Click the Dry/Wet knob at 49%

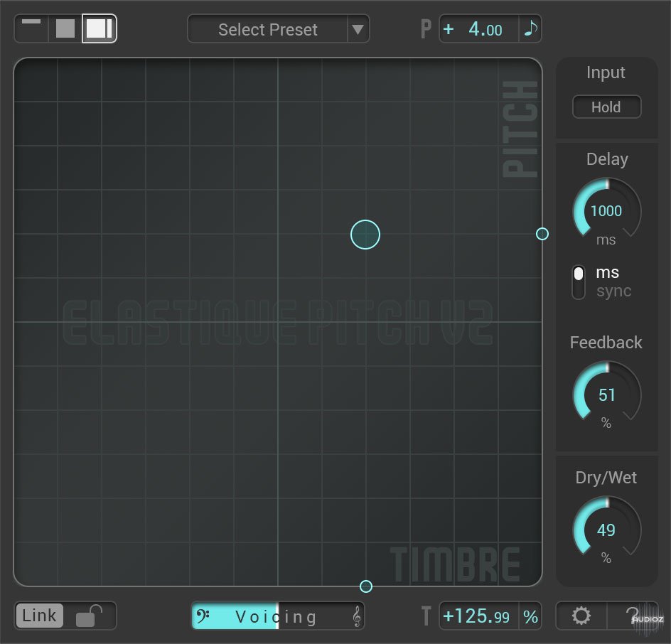click(x=606, y=530)
